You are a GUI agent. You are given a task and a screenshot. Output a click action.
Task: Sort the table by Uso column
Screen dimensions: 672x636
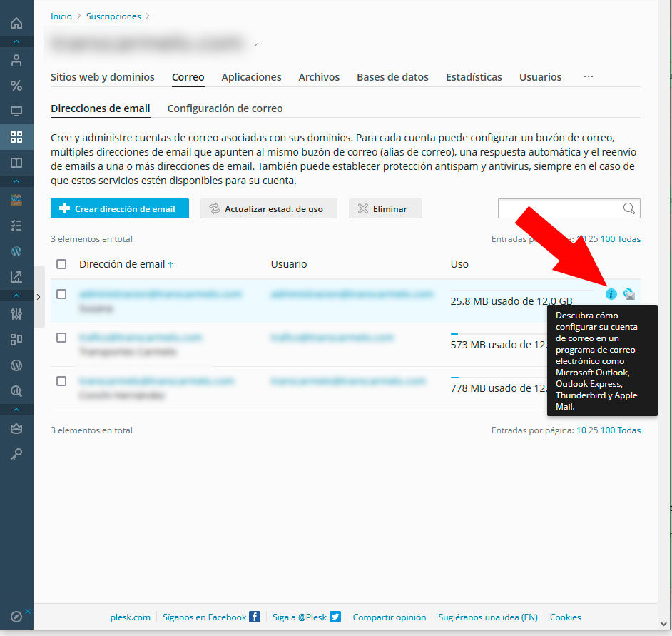459,264
